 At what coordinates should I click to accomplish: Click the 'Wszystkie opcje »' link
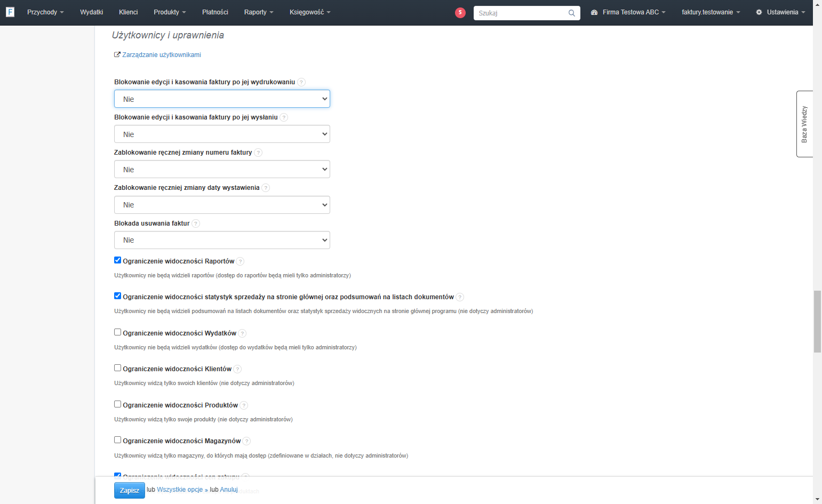click(x=182, y=490)
